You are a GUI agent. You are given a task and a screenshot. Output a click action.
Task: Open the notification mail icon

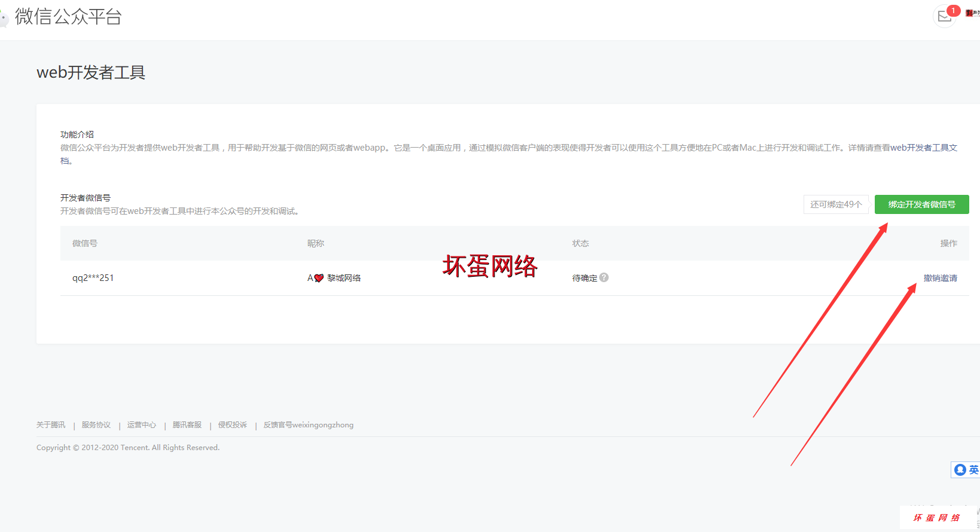[945, 16]
